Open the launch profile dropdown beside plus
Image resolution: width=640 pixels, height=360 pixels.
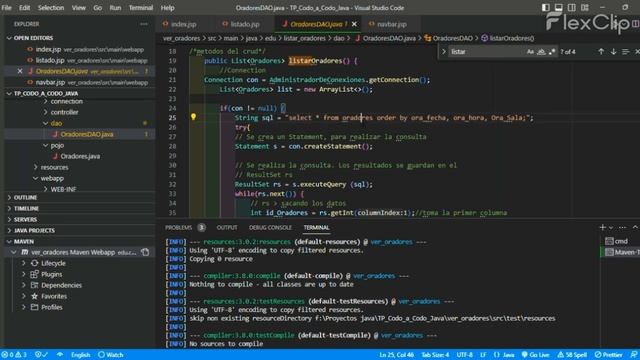click(x=611, y=227)
